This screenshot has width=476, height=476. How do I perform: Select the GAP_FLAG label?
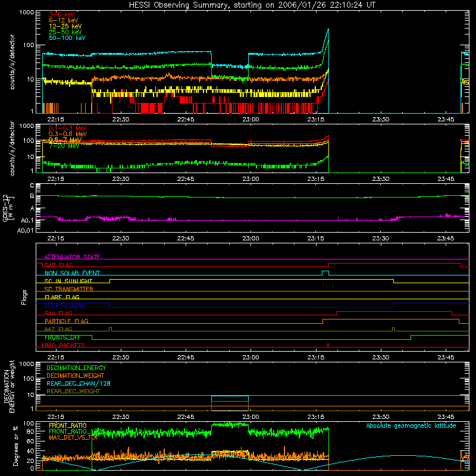(58, 265)
